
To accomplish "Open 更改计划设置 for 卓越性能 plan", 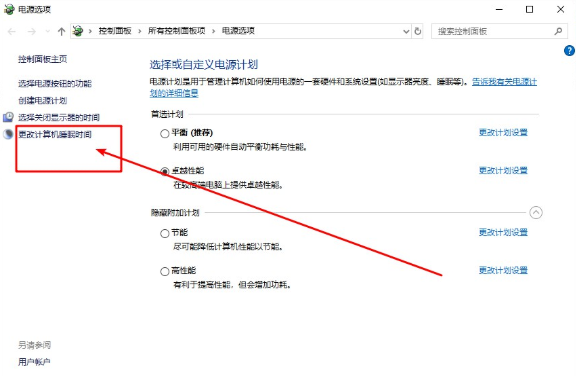I will [x=503, y=170].
